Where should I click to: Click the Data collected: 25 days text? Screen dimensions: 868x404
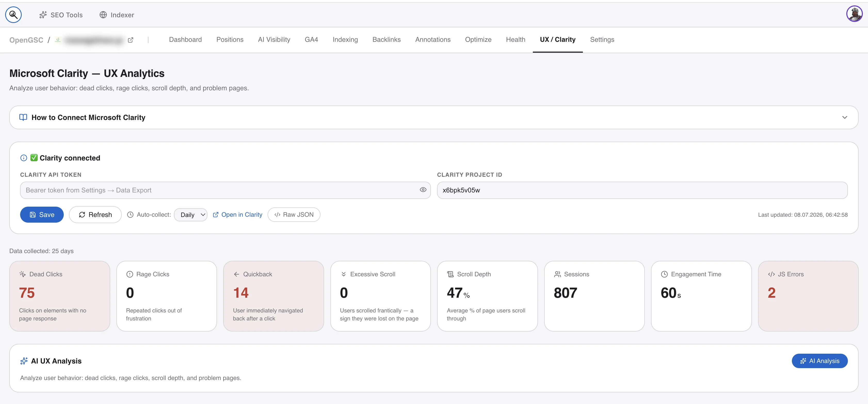coord(42,251)
